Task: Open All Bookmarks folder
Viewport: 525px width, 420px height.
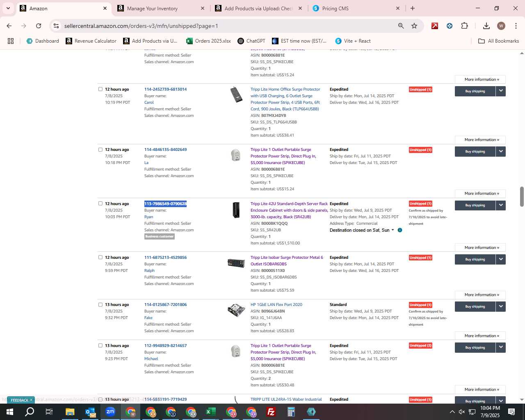Action: 499,41
